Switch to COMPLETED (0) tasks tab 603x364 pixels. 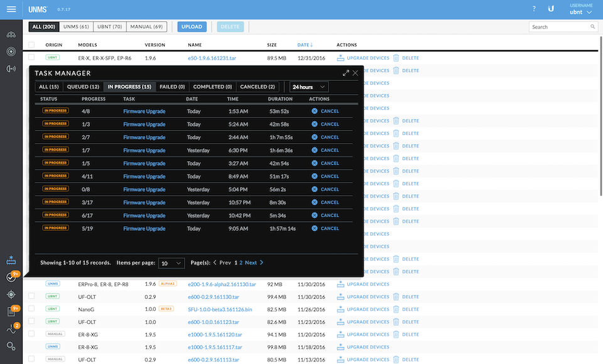click(212, 87)
